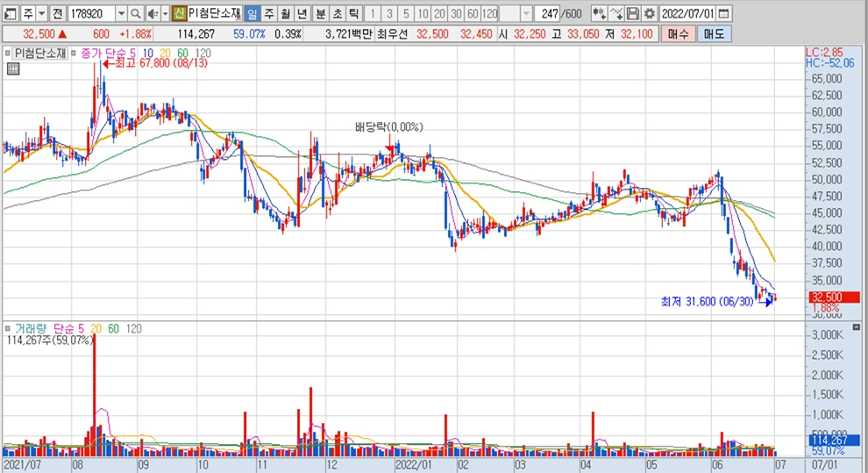Image resolution: width=868 pixels, height=473 pixels.
Task: Click the 최우선 best quote label
Action: (392, 33)
